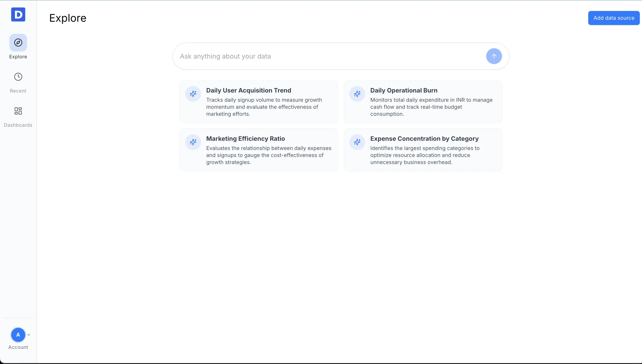Viewport: 642px width, 364px height.
Task: Open the Dashboards grid icon
Action: pyautogui.click(x=18, y=111)
